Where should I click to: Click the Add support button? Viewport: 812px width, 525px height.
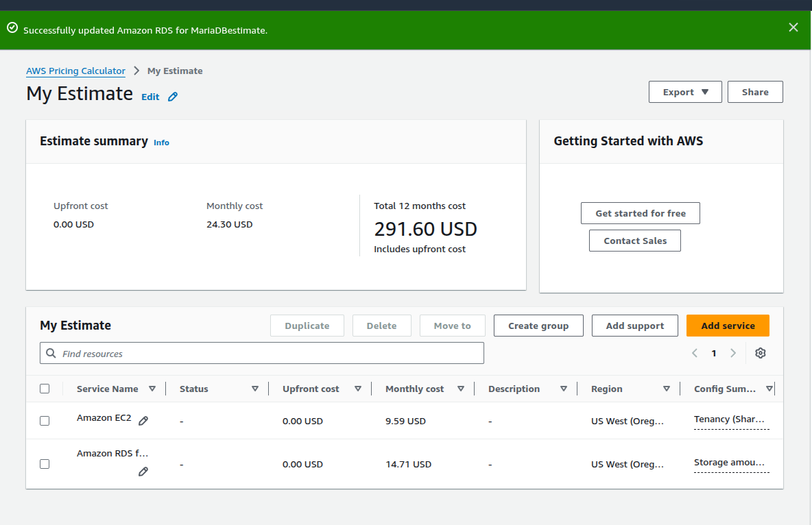pos(635,326)
